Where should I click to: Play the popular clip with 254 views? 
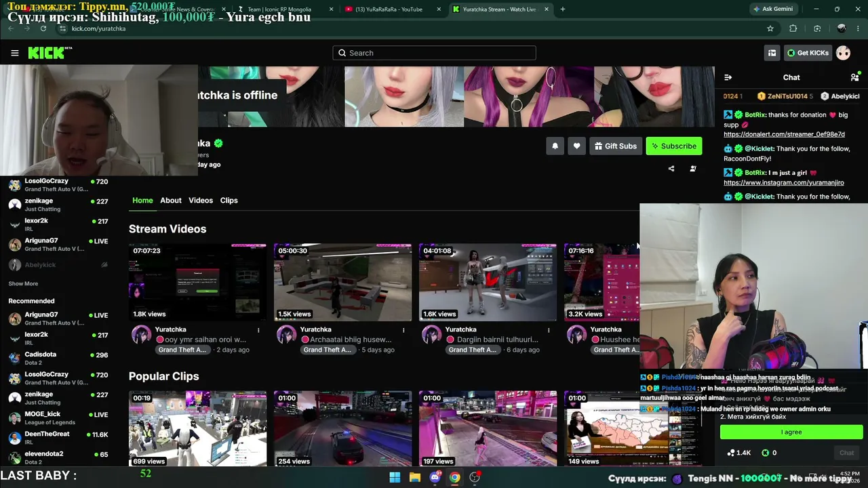click(x=342, y=428)
